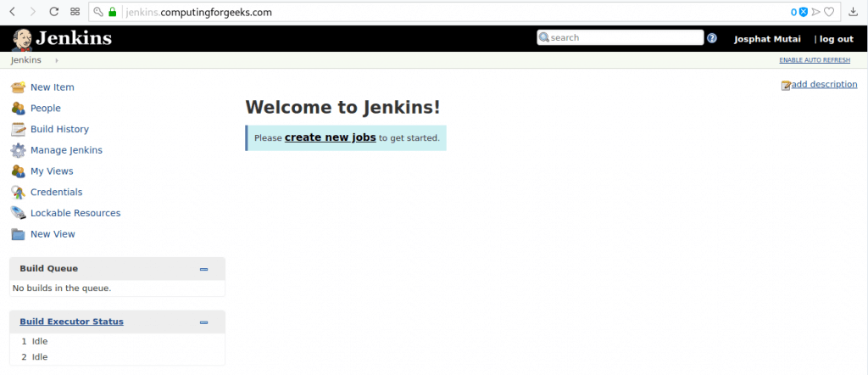Click the create new jobs link
Image resolution: width=868 pixels, height=375 pixels.
[x=331, y=137]
